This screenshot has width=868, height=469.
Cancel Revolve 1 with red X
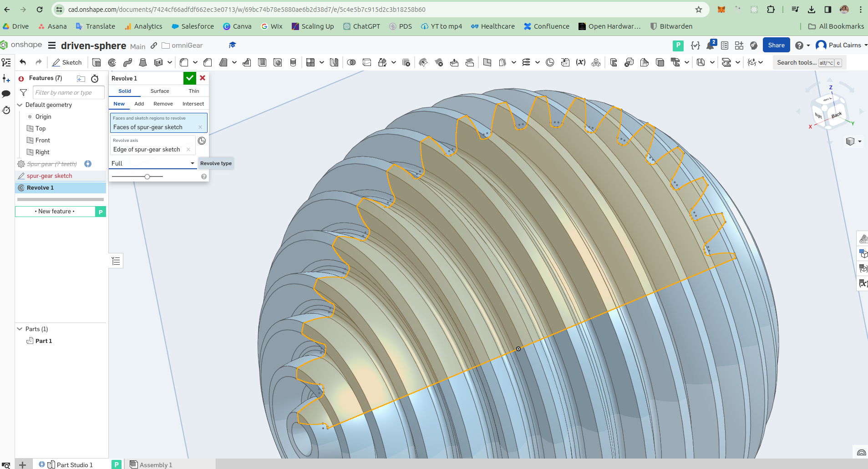[x=203, y=78]
